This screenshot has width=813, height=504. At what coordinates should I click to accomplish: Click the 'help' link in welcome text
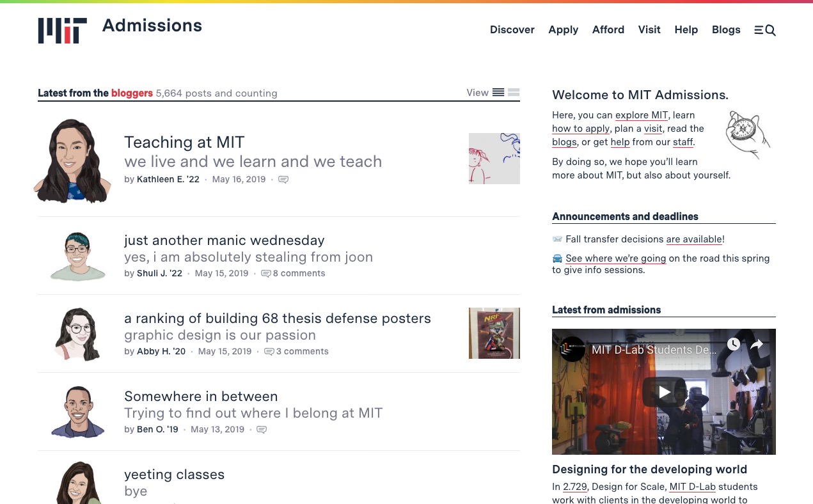coord(620,143)
